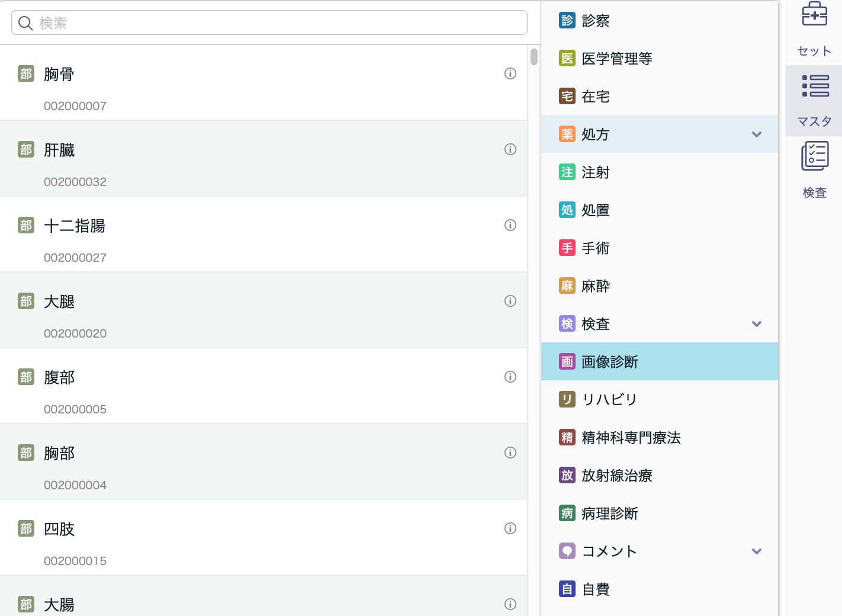Click info icon for 肝臓
The width and height of the screenshot is (842, 616).
(x=510, y=149)
